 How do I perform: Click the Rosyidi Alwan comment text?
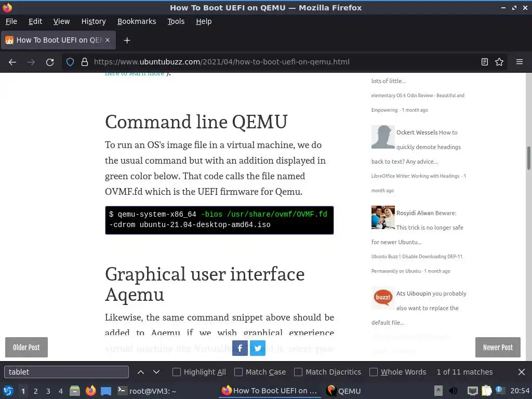click(x=417, y=228)
